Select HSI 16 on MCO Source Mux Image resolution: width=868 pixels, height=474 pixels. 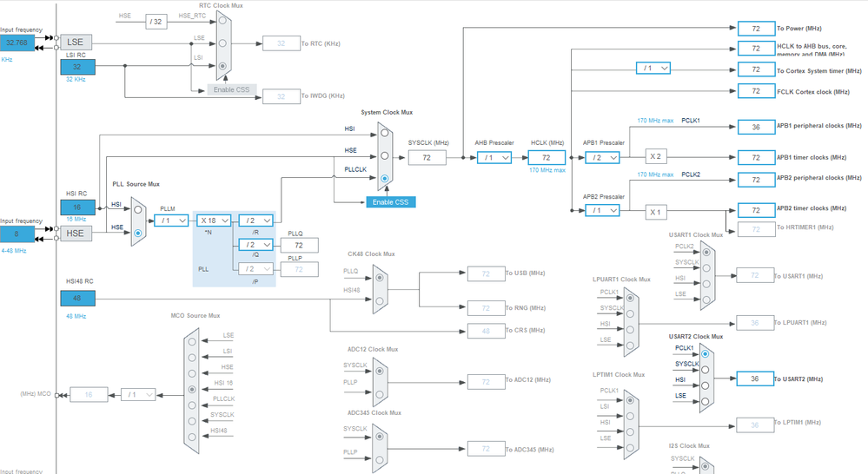192,390
